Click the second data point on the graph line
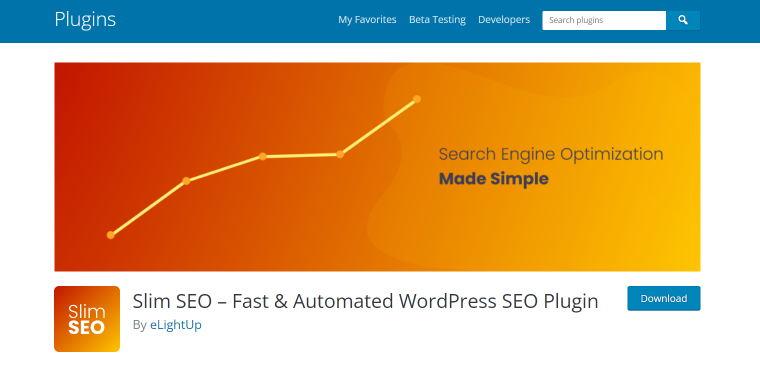 coord(186,181)
